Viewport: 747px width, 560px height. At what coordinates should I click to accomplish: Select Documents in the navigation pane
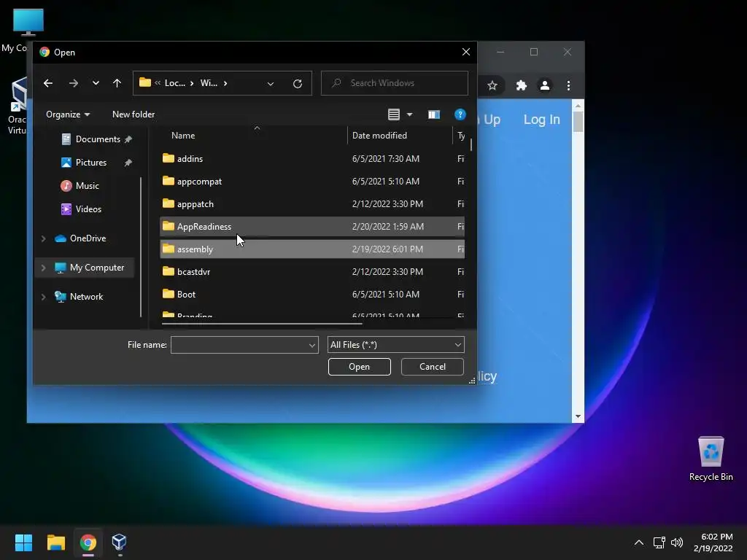coord(97,139)
